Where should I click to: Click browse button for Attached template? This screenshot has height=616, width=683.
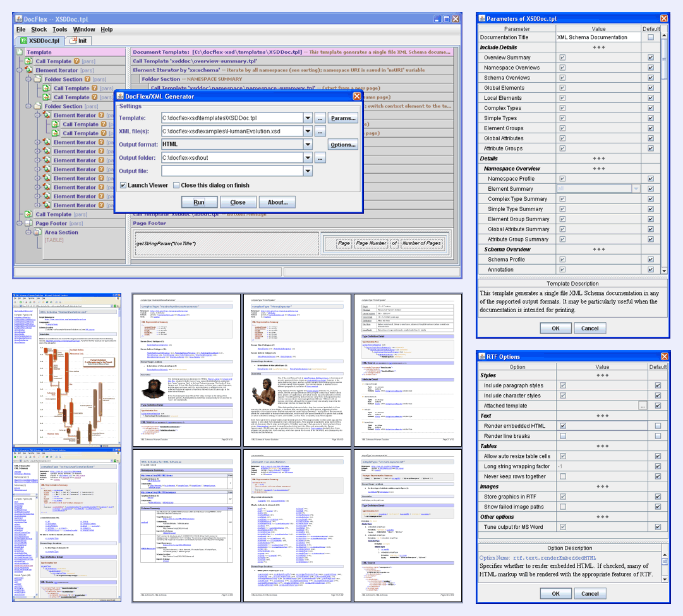[x=643, y=406]
